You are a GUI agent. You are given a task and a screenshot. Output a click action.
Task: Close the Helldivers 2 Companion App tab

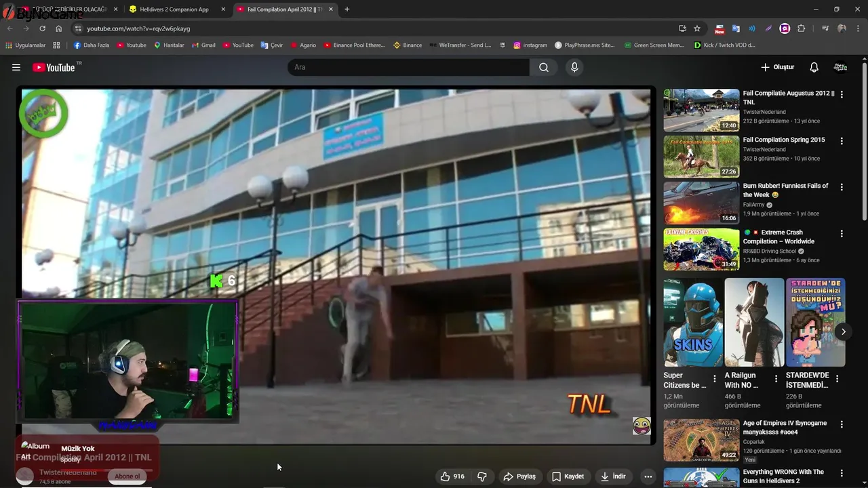coord(223,9)
